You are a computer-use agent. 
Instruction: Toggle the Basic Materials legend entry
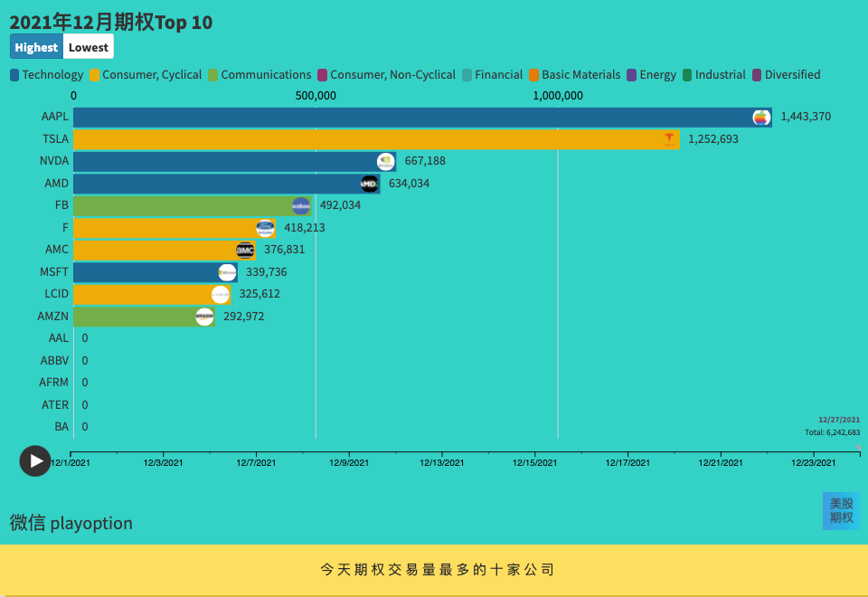click(x=575, y=75)
